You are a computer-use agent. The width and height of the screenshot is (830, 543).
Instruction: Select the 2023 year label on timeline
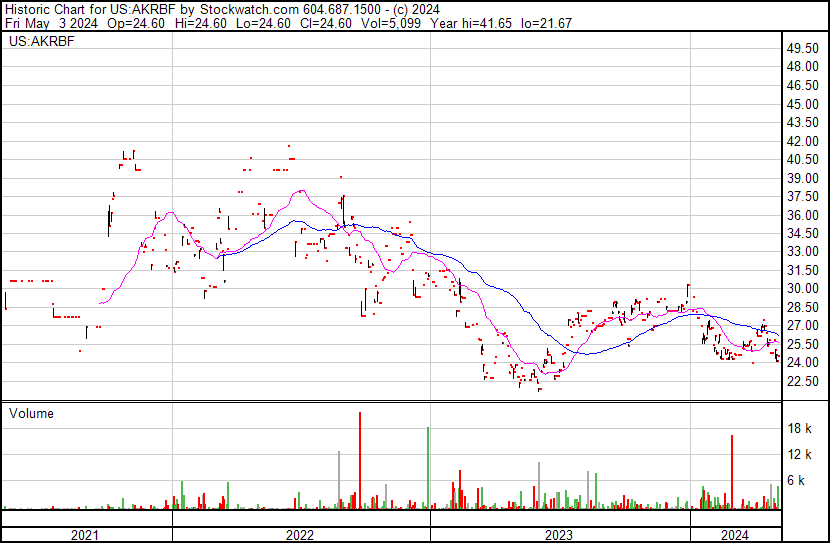click(x=558, y=535)
